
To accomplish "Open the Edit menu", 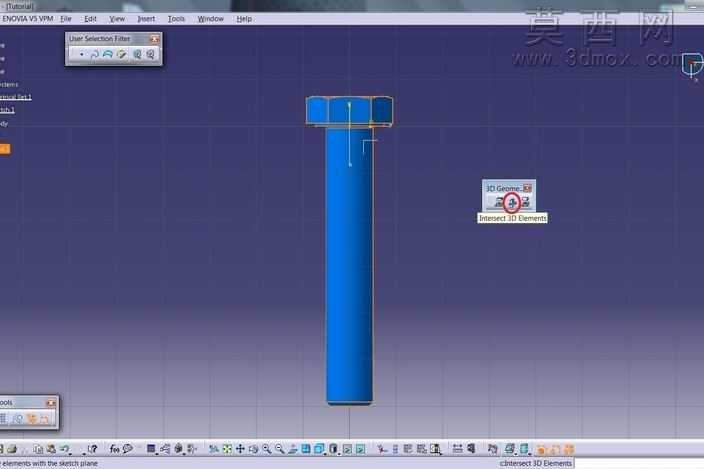I will click(x=90, y=19).
